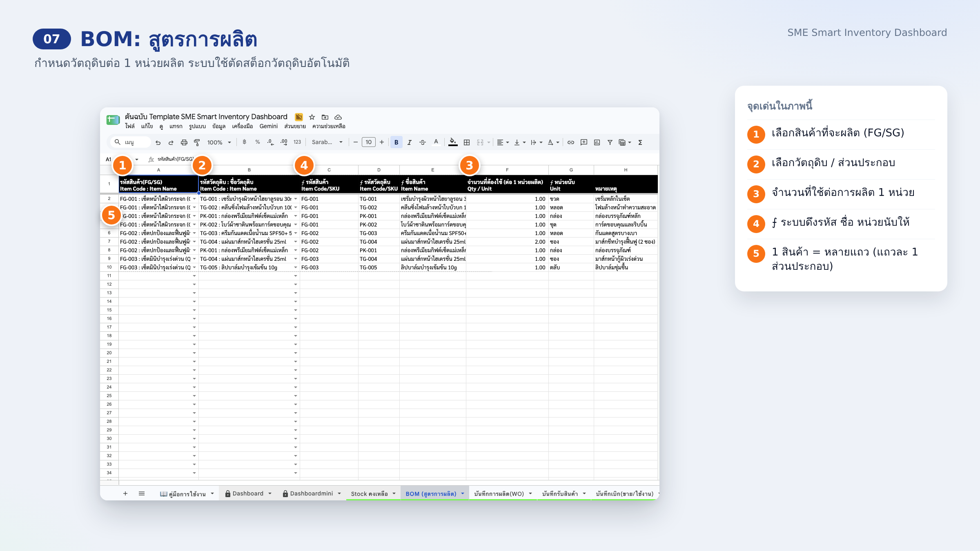Open dropdown in cell B10 TG-005
This screenshot has height=551, width=980.
296,268
